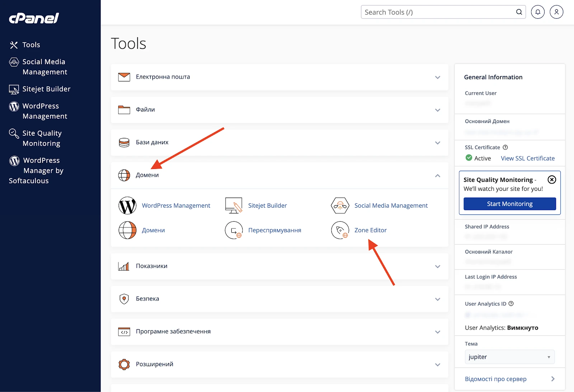Click the Безпека shield icon
The image size is (574, 392).
(124, 299)
